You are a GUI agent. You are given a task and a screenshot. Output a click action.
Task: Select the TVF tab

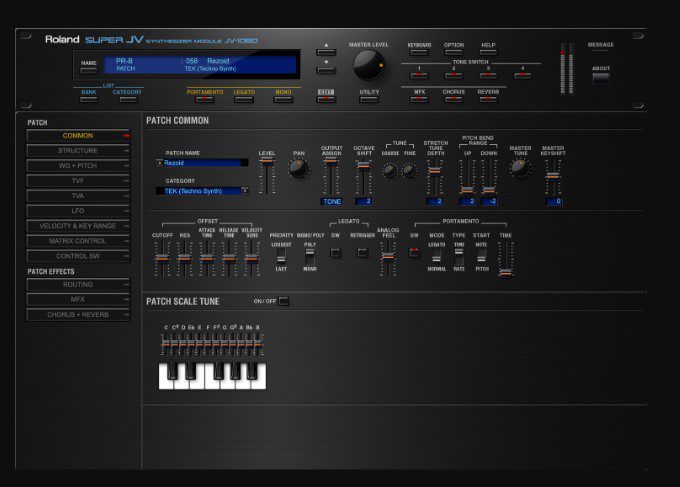pyautogui.click(x=78, y=181)
